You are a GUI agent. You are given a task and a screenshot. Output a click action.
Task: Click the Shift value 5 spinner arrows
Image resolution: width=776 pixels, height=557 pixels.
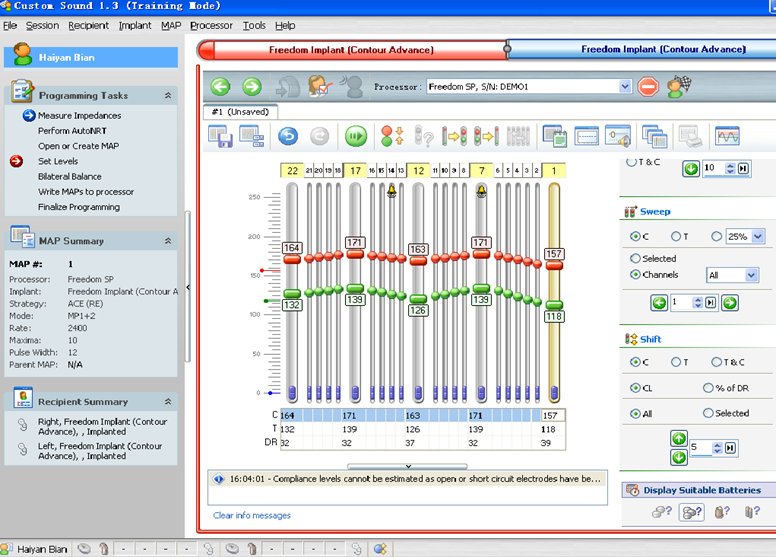(717, 448)
